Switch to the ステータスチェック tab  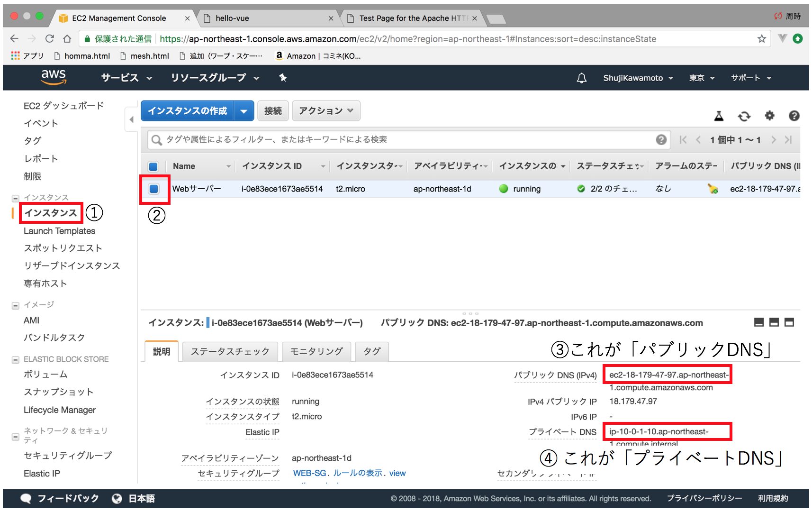click(x=230, y=351)
